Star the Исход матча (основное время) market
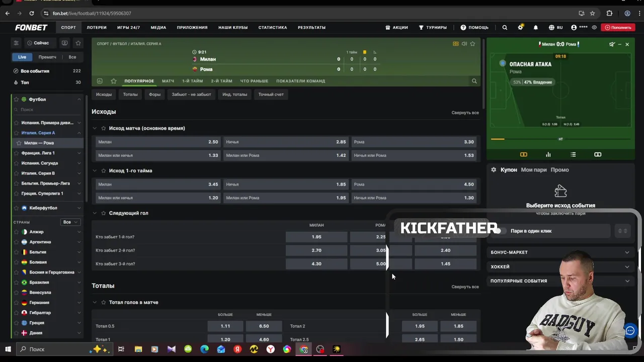The width and height of the screenshot is (644, 362). [x=104, y=128]
